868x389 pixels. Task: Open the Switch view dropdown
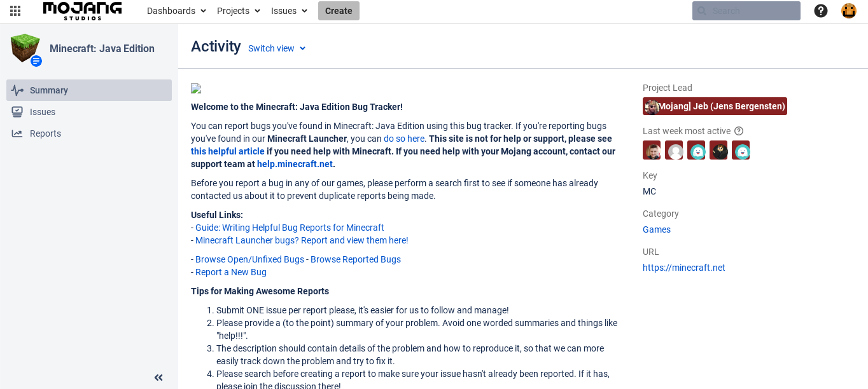277,48
